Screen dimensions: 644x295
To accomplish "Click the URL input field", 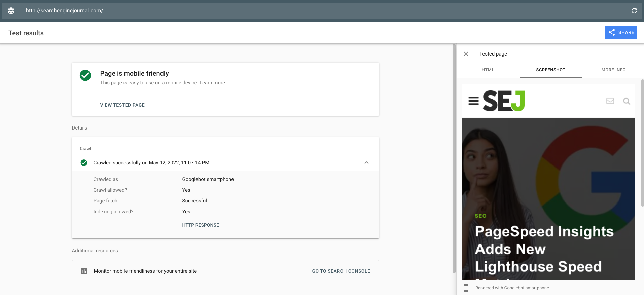I will [303, 11].
